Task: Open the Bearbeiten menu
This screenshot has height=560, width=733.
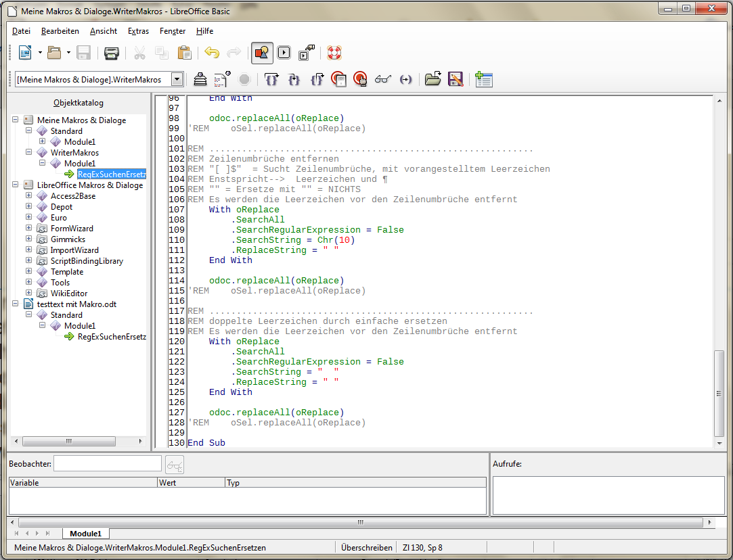Action: [60, 31]
